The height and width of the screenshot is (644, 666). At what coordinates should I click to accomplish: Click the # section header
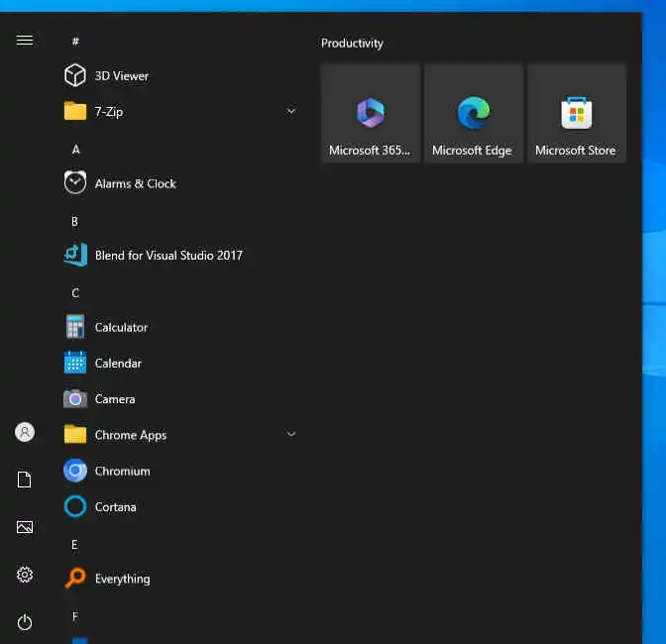coord(75,42)
